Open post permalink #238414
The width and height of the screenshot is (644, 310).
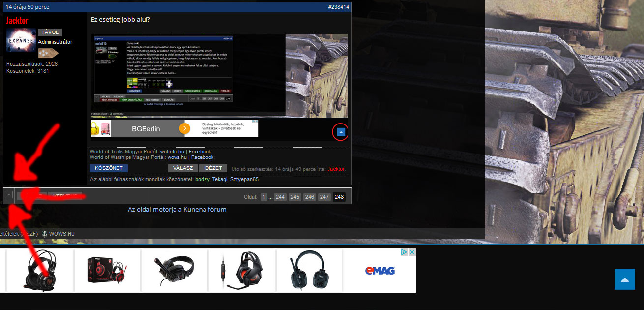pos(338,7)
